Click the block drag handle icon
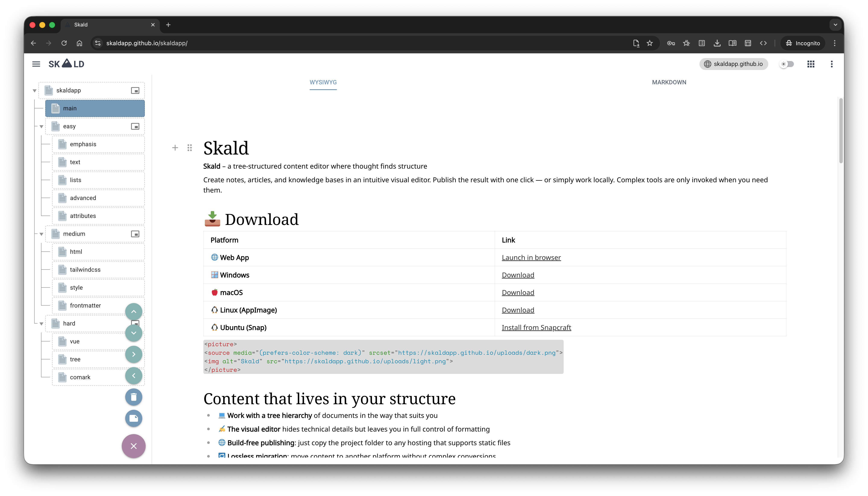 pos(190,148)
